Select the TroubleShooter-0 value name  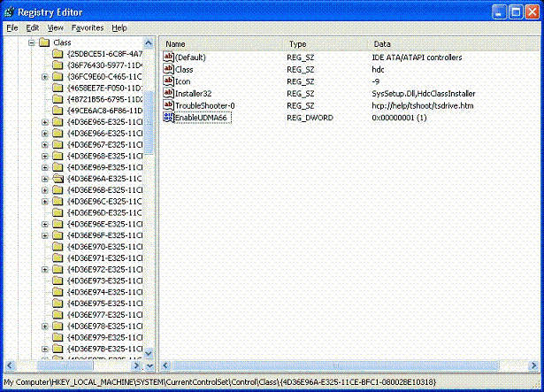[204, 105]
